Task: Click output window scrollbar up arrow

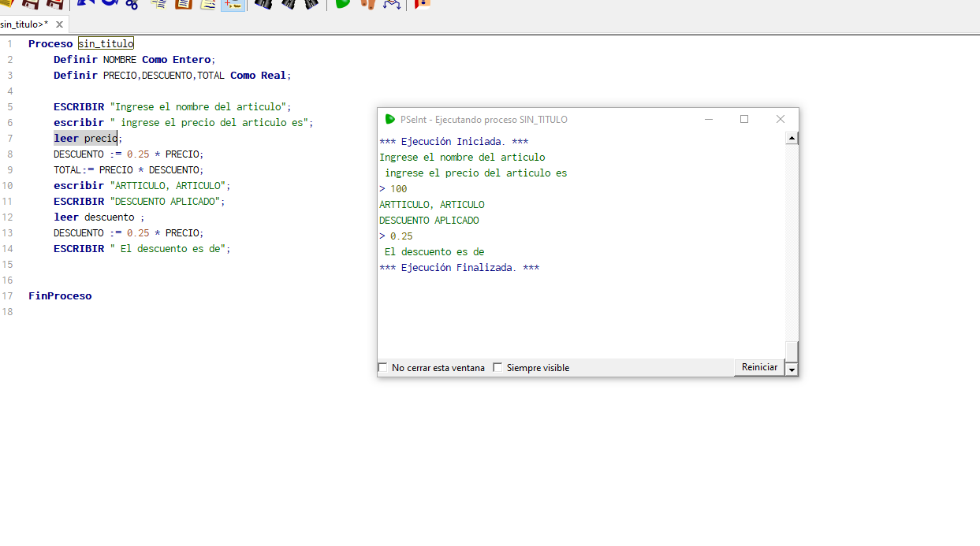Action: [x=792, y=139]
